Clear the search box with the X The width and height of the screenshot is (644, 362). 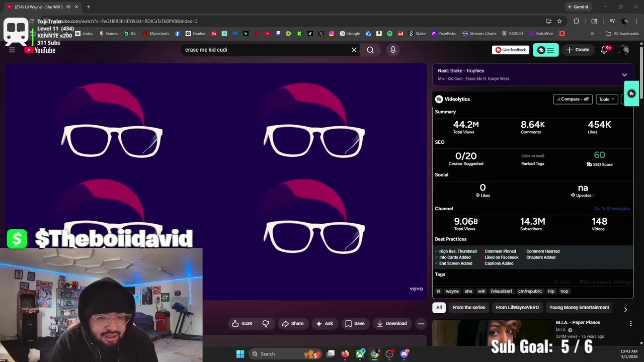[x=354, y=50]
